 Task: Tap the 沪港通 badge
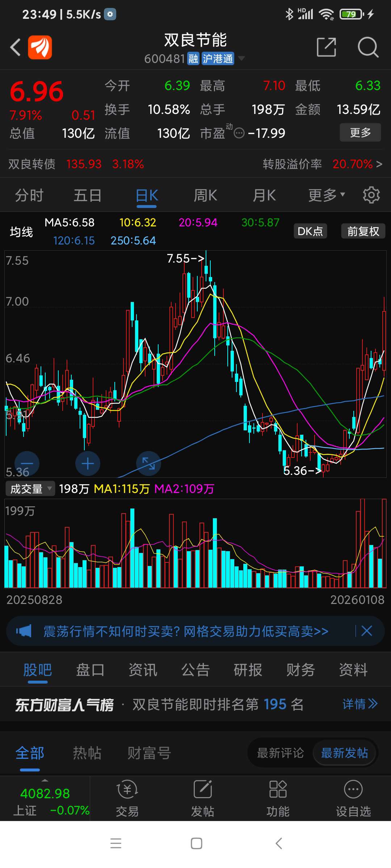(x=218, y=59)
